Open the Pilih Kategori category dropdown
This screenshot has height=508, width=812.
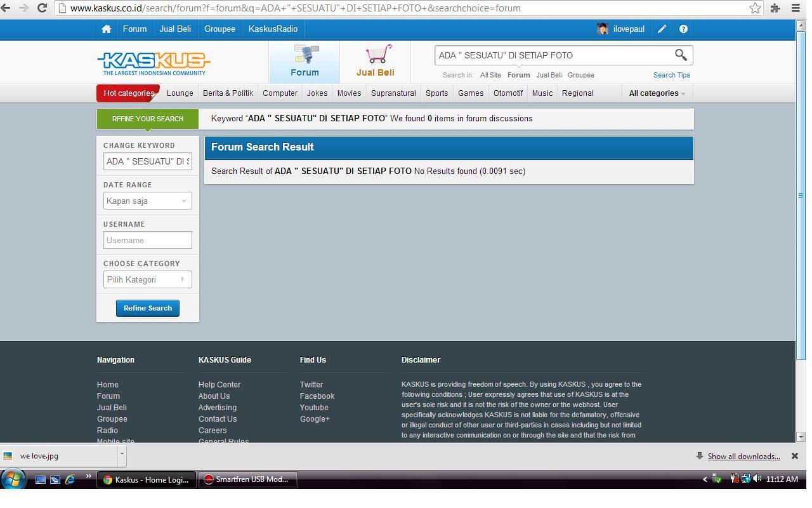[x=148, y=279]
